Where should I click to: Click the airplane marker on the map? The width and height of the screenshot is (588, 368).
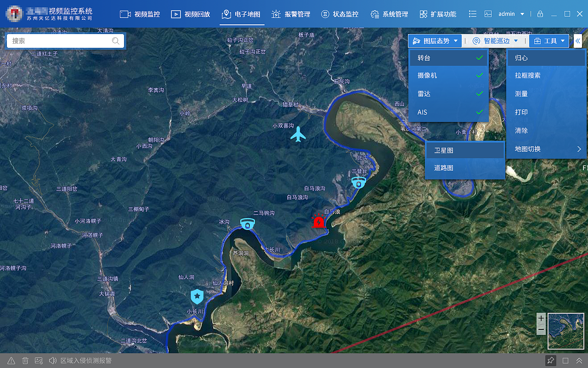tap(299, 134)
